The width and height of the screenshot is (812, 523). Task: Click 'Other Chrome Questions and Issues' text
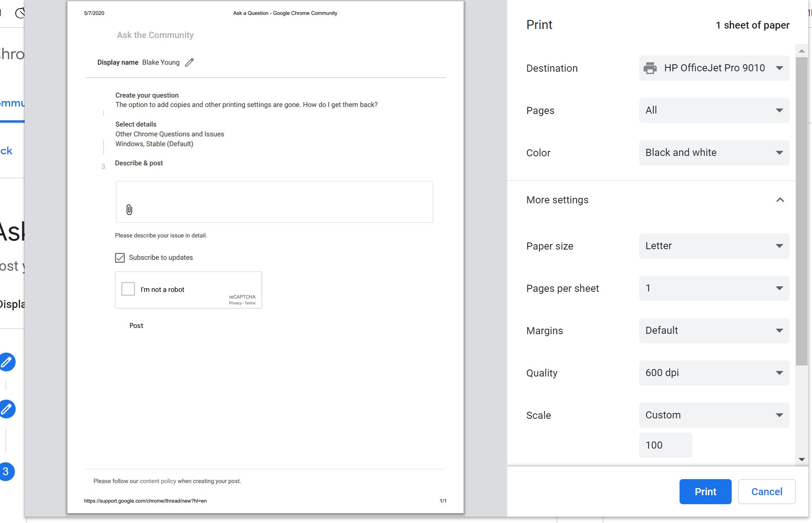point(170,134)
